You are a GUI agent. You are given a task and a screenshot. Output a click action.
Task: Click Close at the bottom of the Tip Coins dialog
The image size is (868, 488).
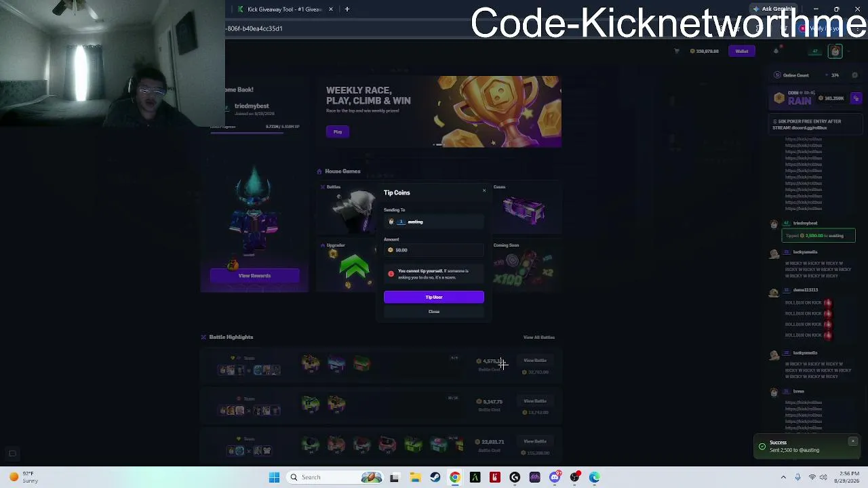click(434, 312)
